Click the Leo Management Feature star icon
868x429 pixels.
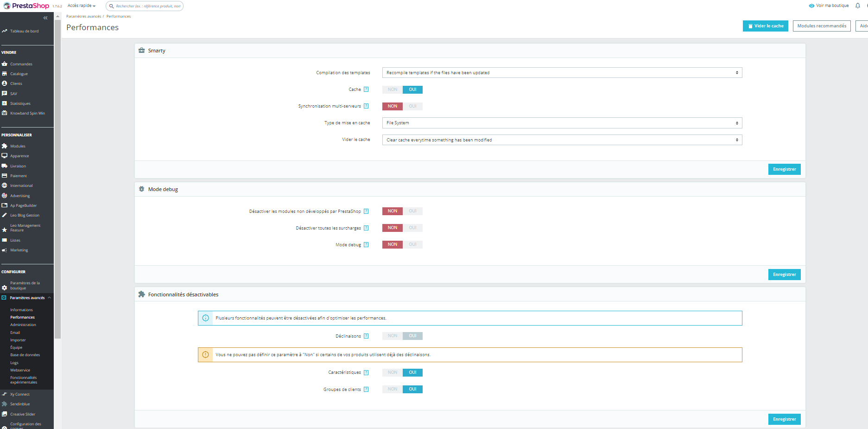[5, 230]
